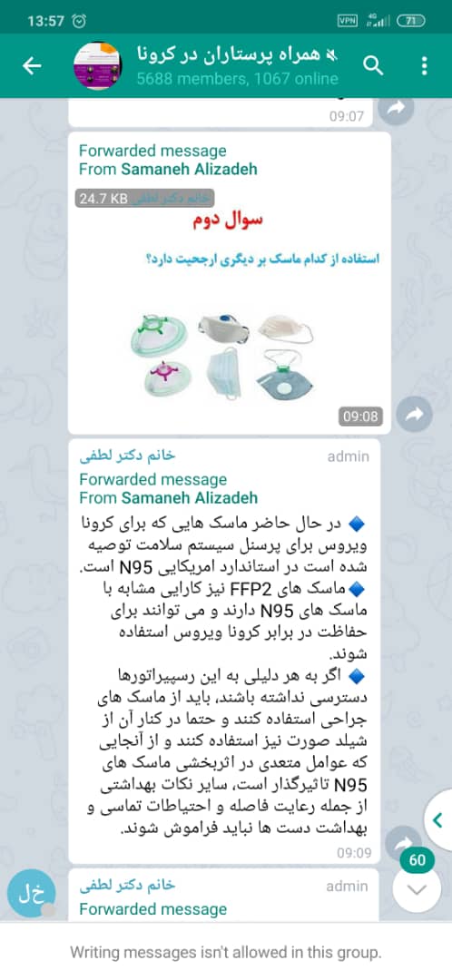This screenshot has height=980, width=452.
Task: Tap the back arrow in header
Action: point(31,65)
